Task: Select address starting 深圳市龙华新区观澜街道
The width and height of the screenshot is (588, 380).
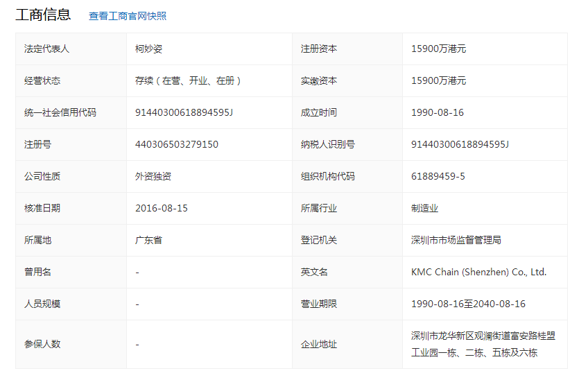Action: coord(483,344)
